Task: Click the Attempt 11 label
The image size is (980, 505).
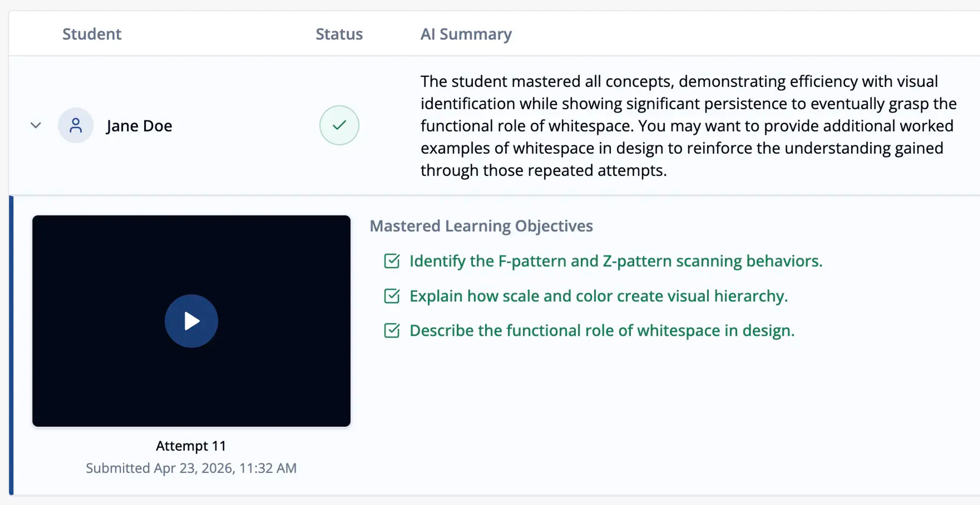Action: click(191, 446)
